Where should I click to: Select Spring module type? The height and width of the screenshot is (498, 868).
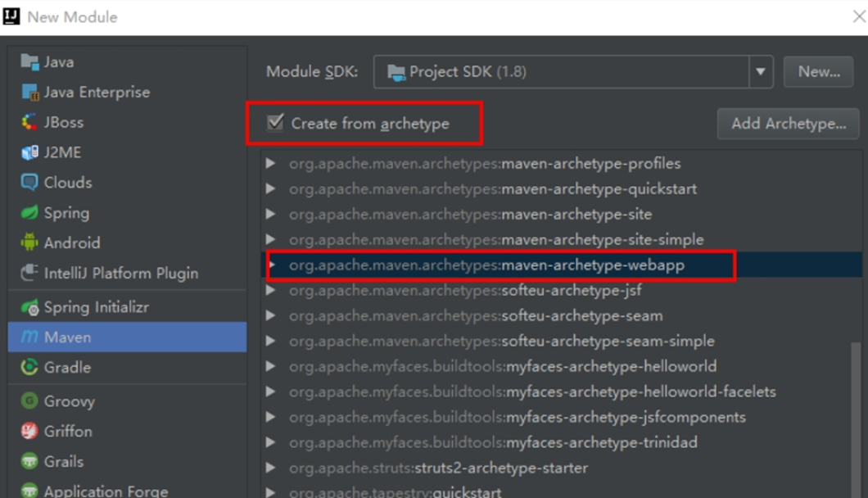point(127,213)
